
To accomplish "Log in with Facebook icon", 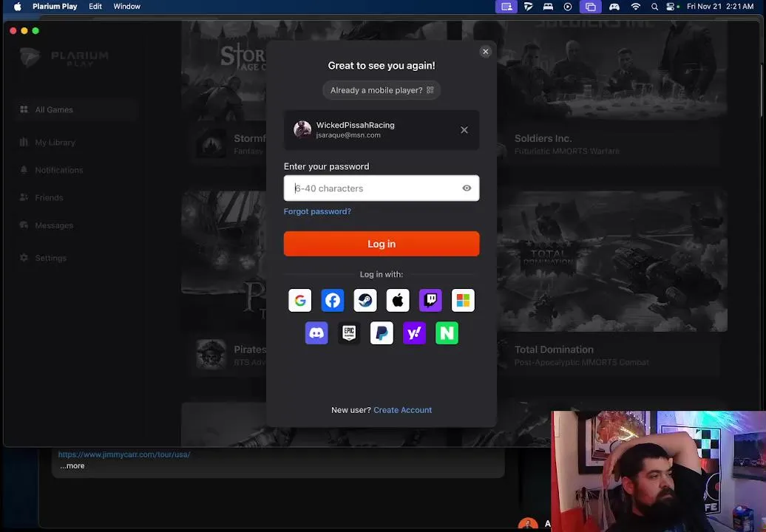I will pos(333,300).
